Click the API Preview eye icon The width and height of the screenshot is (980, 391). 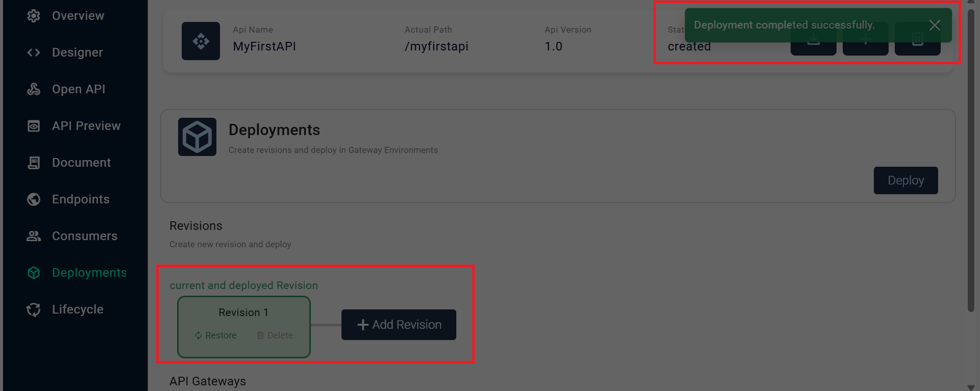(34, 126)
